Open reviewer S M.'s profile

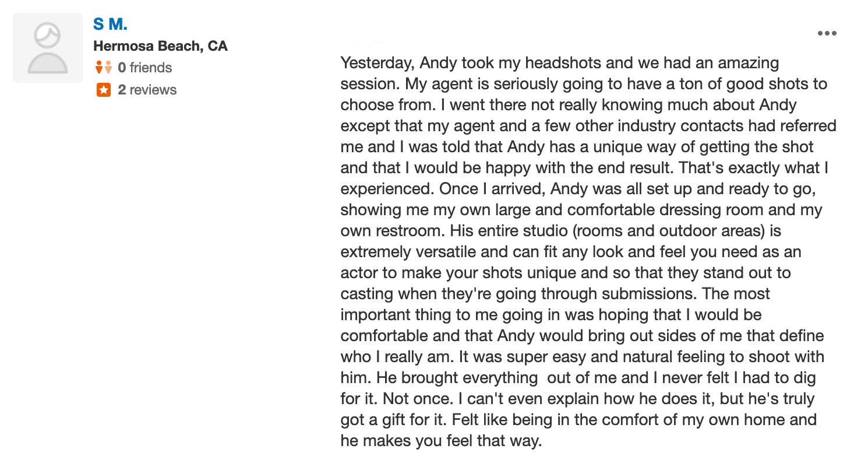110,24
